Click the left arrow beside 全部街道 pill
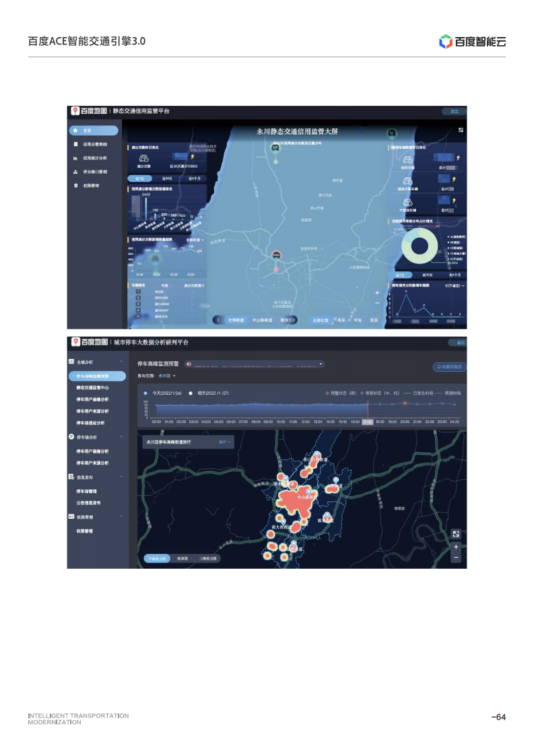Screen dimensions: 534x756 (x=218, y=320)
